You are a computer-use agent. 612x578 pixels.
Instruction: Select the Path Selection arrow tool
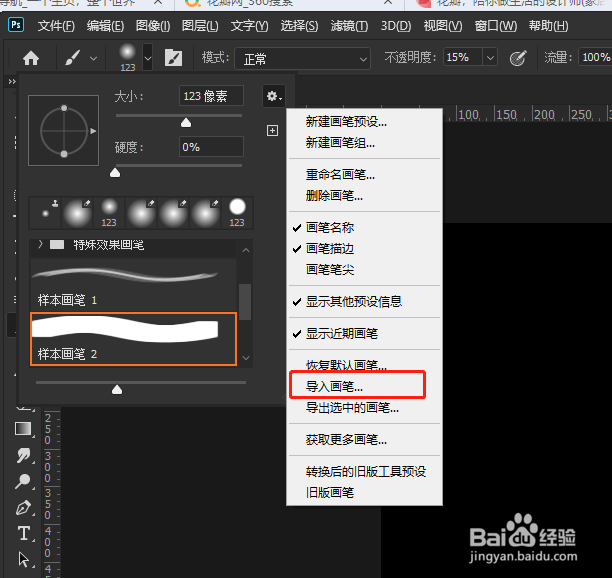pos(23,559)
